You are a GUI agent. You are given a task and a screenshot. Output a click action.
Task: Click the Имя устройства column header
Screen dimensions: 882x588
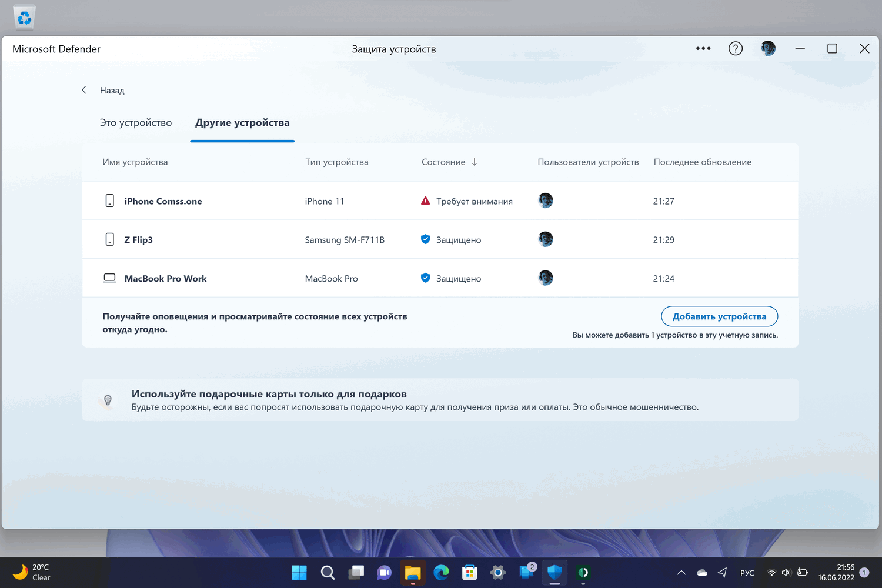(x=135, y=162)
